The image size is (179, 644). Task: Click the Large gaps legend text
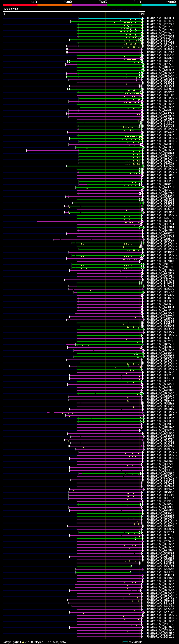point(34,642)
